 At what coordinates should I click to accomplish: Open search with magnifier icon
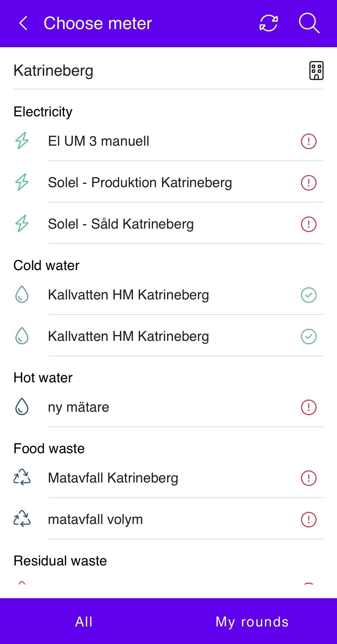coord(309,23)
